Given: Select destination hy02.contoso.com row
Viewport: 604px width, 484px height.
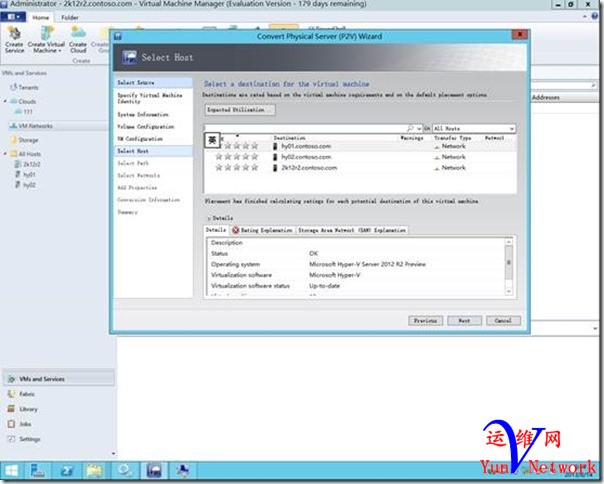Looking at the screenshot, I should tap(360, 157).
